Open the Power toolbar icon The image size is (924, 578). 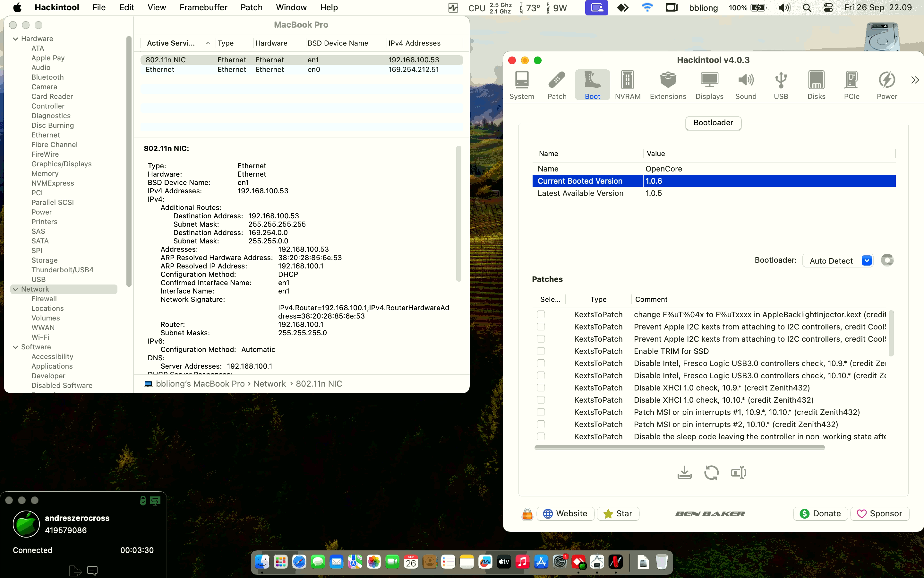(886, 85)
